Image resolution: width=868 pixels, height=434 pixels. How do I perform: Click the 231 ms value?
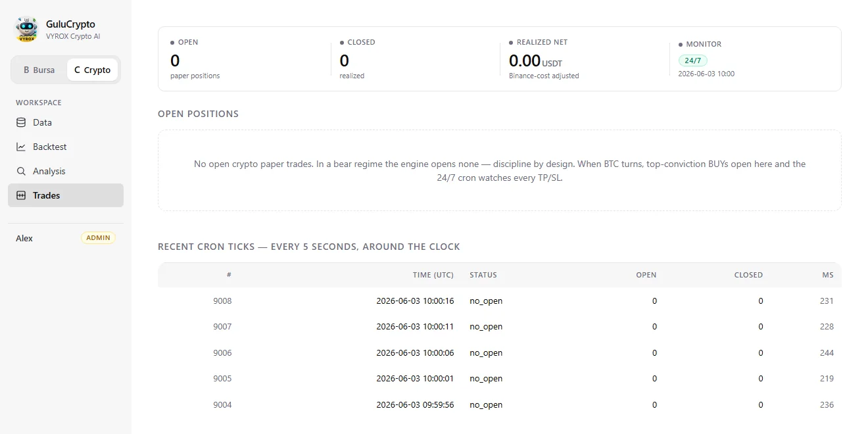tap(827, 301)
